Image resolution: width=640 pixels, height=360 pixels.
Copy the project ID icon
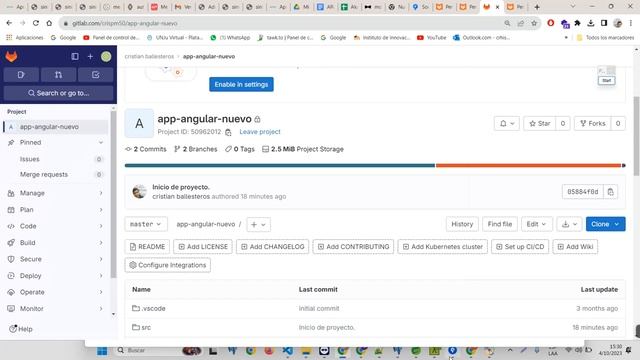tap(228, 132)
